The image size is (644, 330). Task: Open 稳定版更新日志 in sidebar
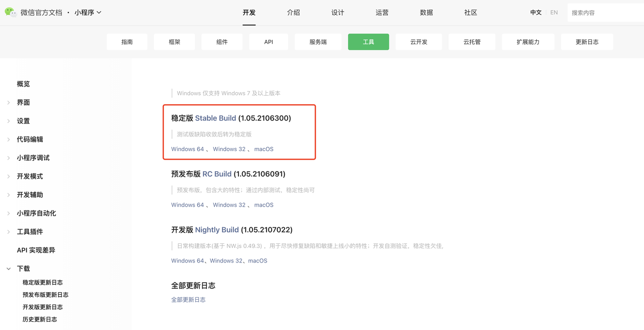tap(43, 283)
